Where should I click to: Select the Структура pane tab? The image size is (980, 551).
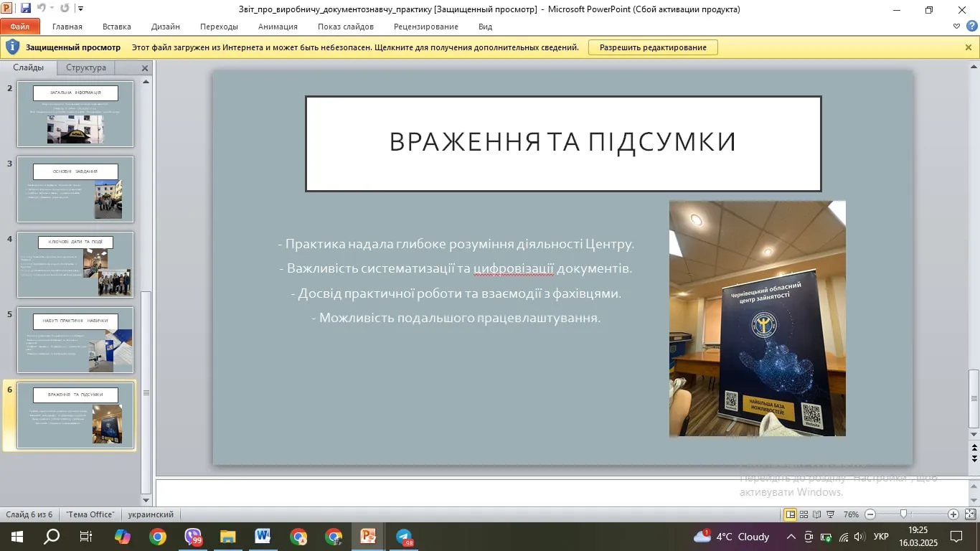[86, 67]
